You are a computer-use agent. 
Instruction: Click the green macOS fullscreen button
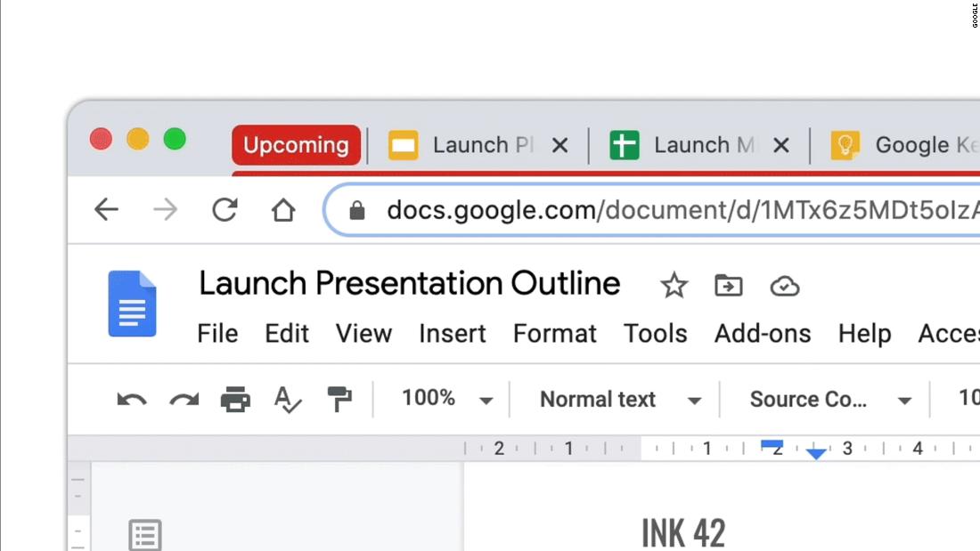point(175,139)
